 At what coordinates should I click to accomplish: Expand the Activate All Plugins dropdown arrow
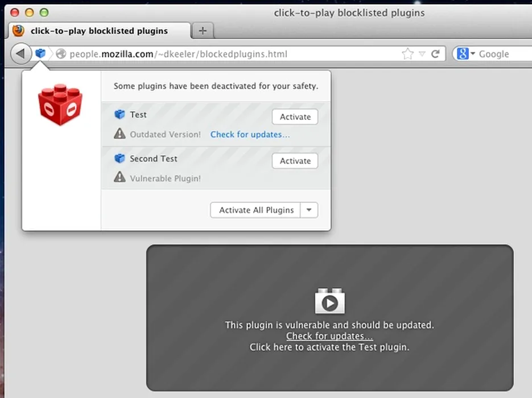(x=309, y=210)
